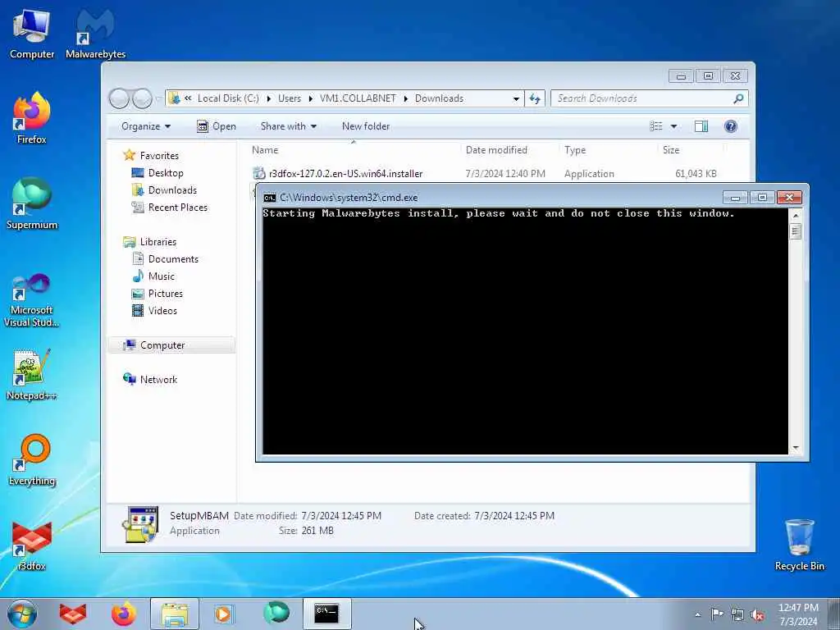This screenshot has height=630, width=840.
Task: Open the r3dfox desktop shortcut
Action: tap(32, 546)
